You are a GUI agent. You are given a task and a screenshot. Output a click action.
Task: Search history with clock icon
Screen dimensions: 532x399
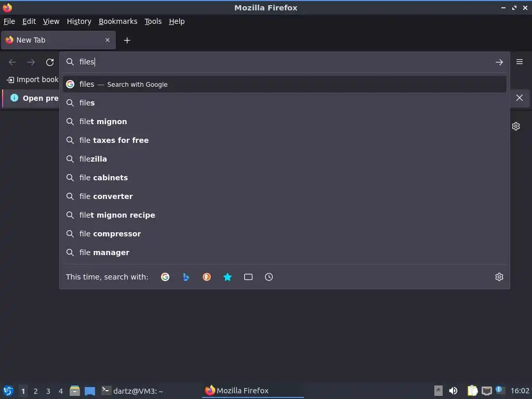point(269,277)
